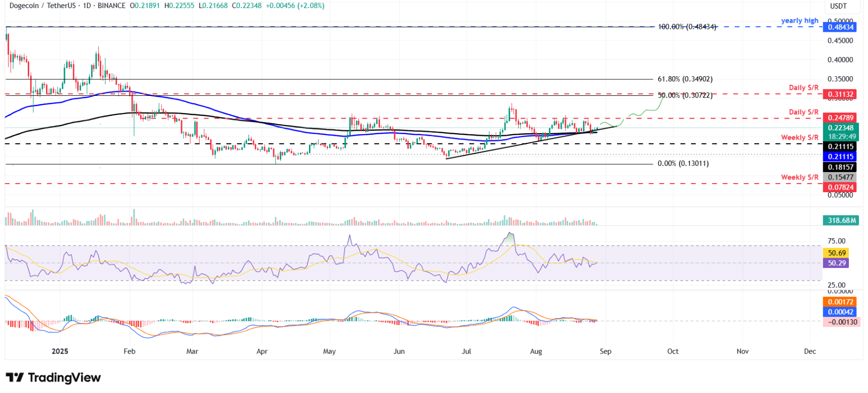Click the Oct time axis label
The width and height of the screenshot is (868, 393).
[x=673, y=352]
